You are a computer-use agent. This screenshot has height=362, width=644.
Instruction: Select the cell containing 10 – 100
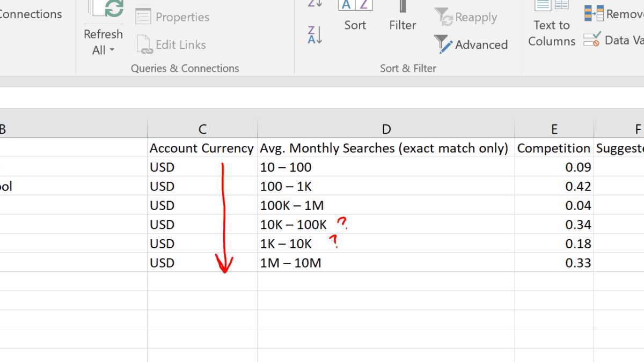(386, 167)
